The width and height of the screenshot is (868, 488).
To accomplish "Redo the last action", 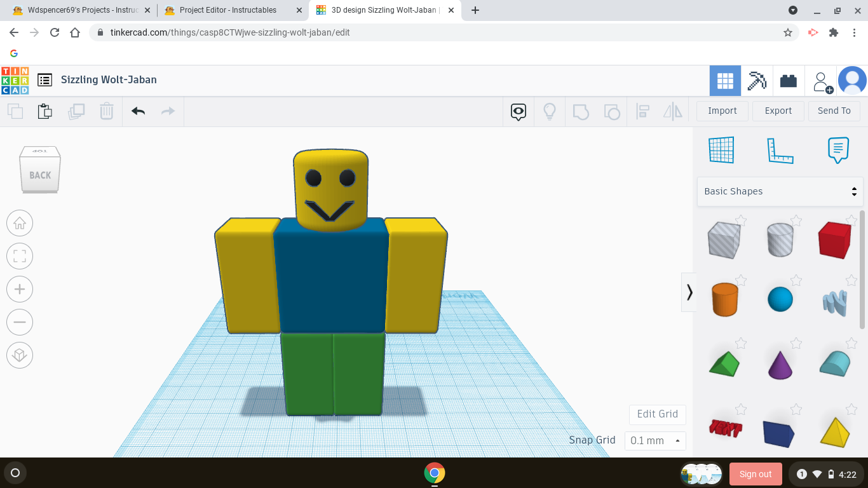I will click(x=168, y=111).
